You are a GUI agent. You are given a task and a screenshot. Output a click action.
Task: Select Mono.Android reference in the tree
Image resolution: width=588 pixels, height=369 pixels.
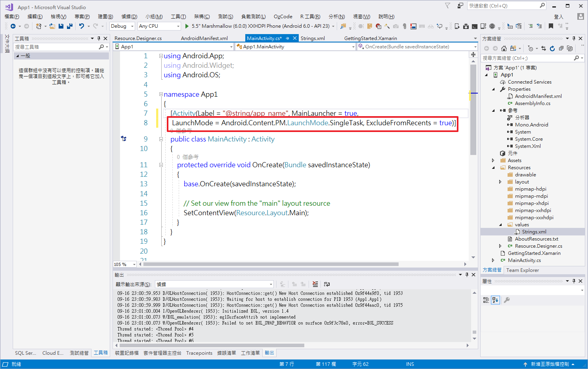point(531,125)
